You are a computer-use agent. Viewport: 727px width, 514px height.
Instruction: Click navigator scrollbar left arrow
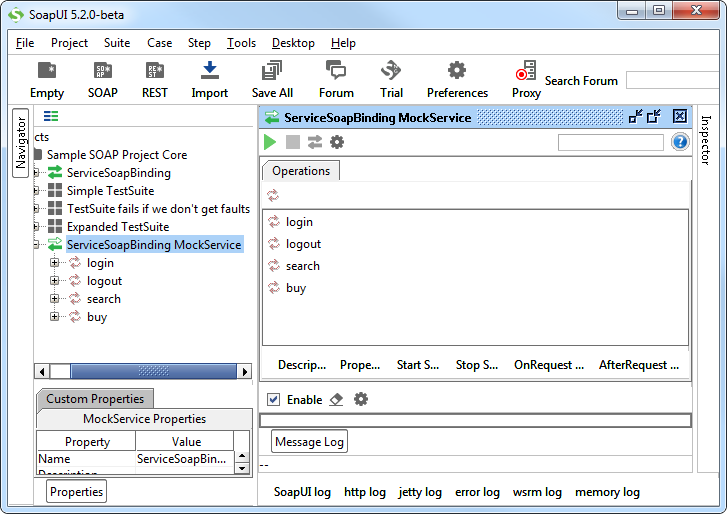point(42,371)
